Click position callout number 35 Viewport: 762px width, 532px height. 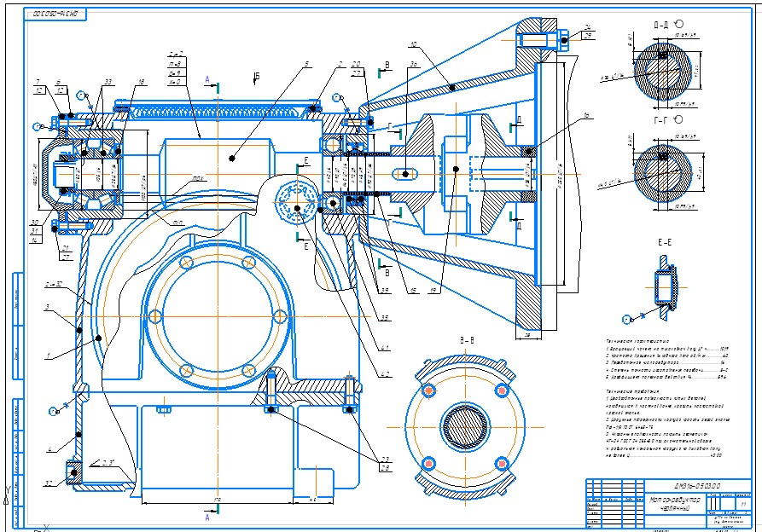[385, 318]
